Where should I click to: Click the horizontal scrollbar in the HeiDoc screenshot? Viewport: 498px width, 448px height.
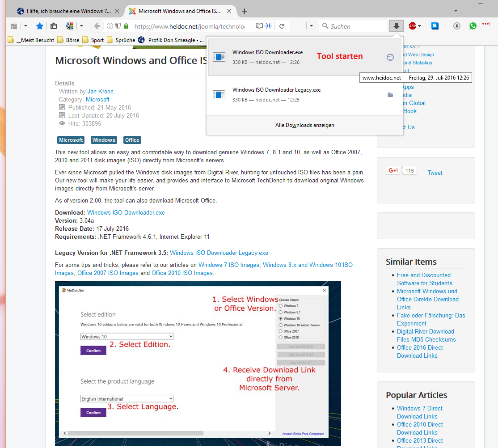click(135, 433)
